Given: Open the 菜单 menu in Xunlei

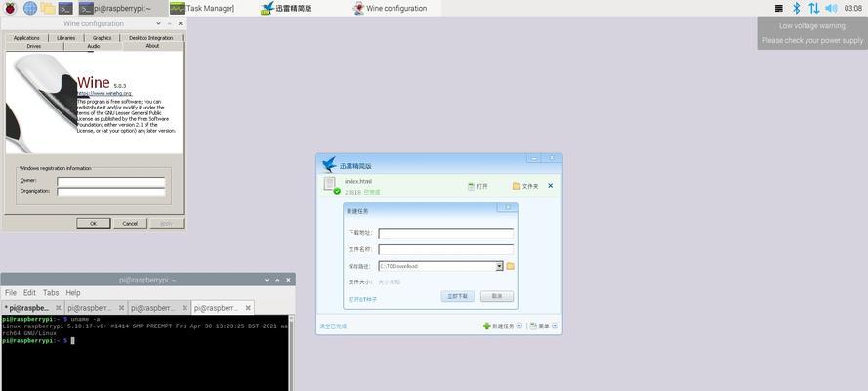Looking at the screenshot, I should (x=540, y=326).
